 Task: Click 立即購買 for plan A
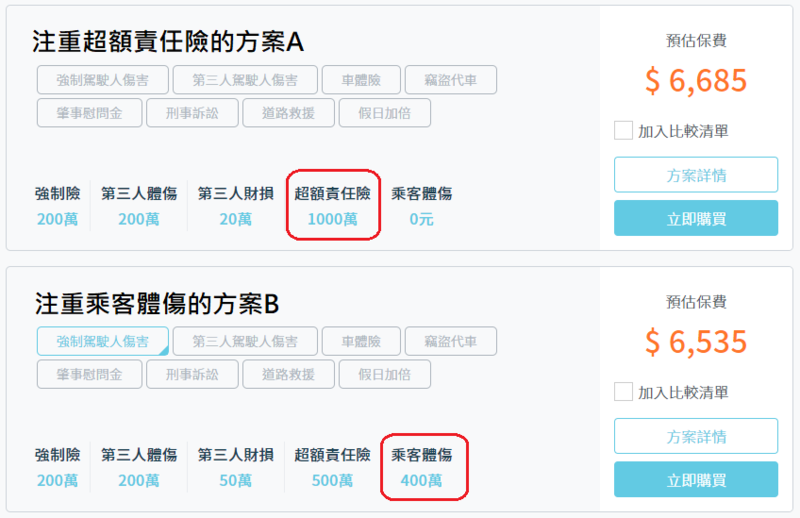click(696, 218)
